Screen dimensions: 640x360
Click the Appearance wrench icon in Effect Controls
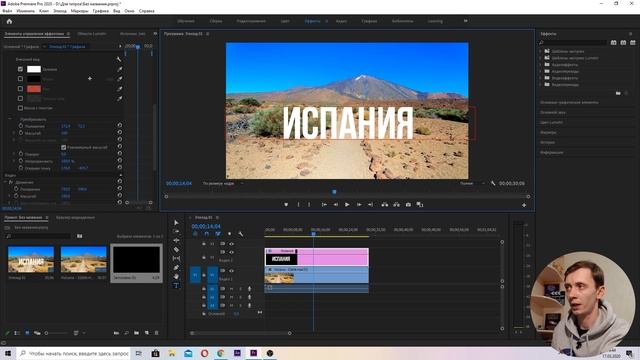click(x=119, y=60)
